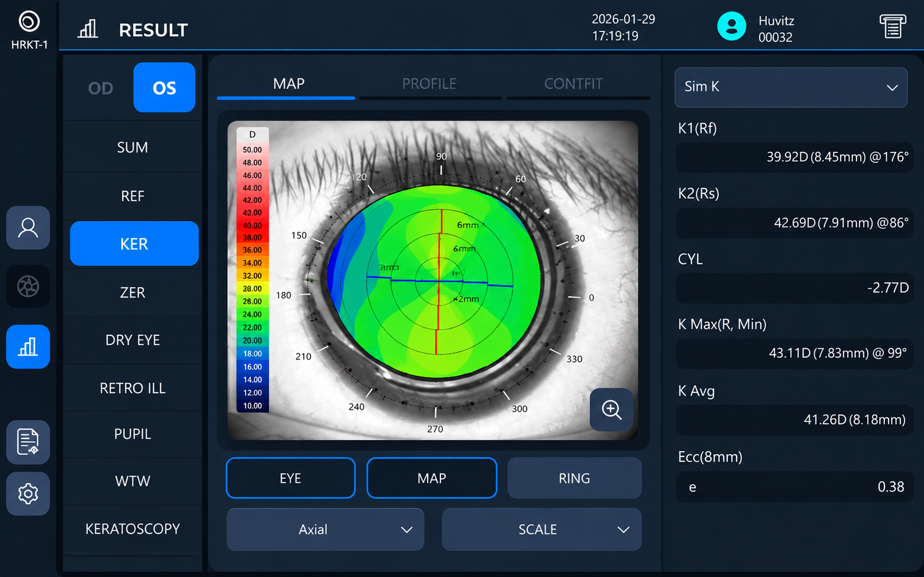The height and width of the screenshot is (577, 924).
Task: Toggle the RING overlay button
Action: pyautogui.click(x=574, y=478)
